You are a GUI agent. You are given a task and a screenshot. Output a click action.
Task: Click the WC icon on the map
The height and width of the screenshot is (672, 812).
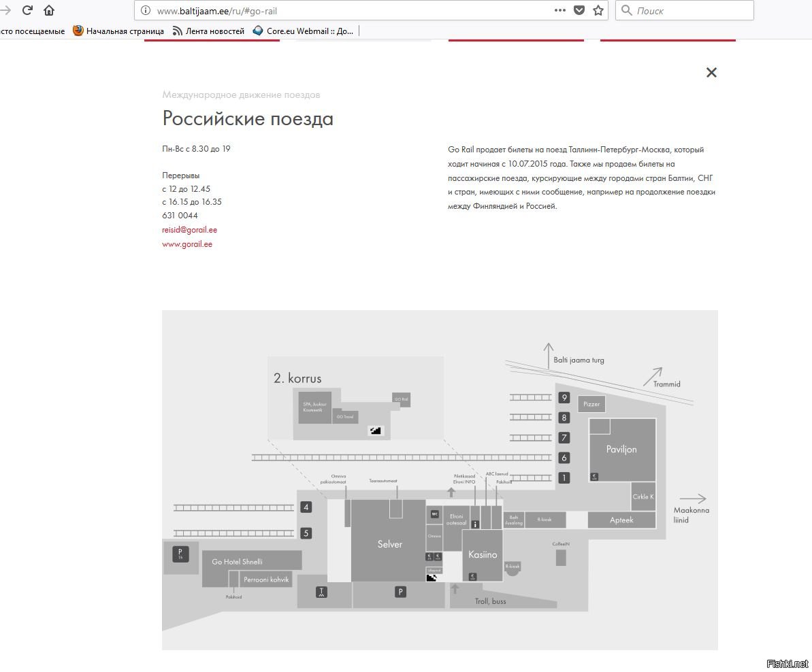pyautogui.click(x=435, y=514)
